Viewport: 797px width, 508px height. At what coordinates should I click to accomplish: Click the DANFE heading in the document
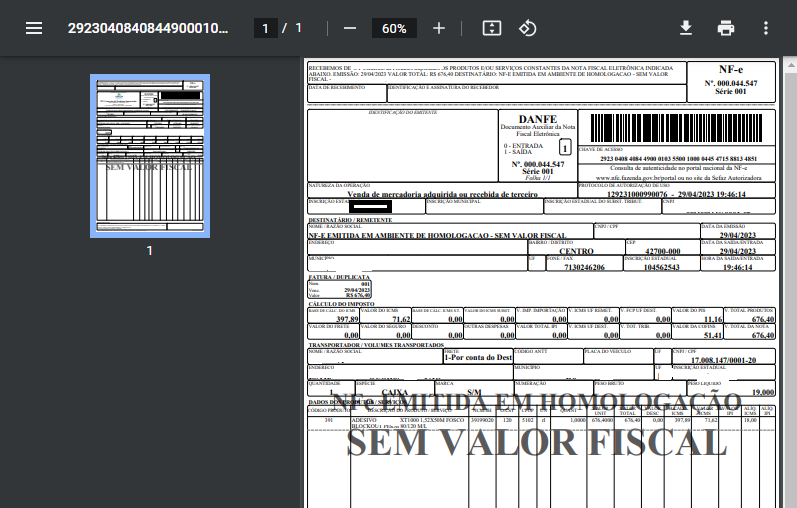tap(537, 119)
